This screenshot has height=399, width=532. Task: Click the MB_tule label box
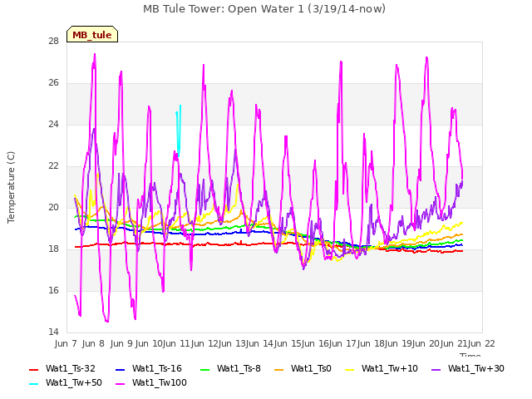(92, 34)
